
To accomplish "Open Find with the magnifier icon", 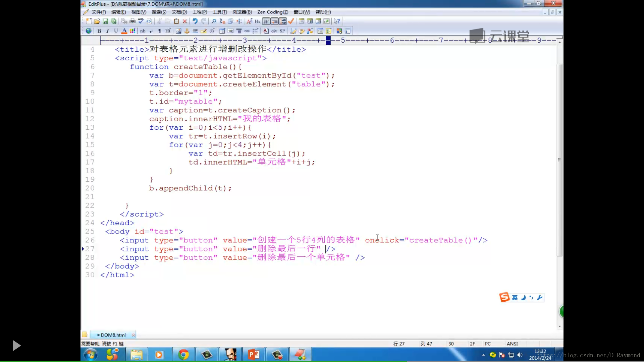I will [x=214, y=21].
